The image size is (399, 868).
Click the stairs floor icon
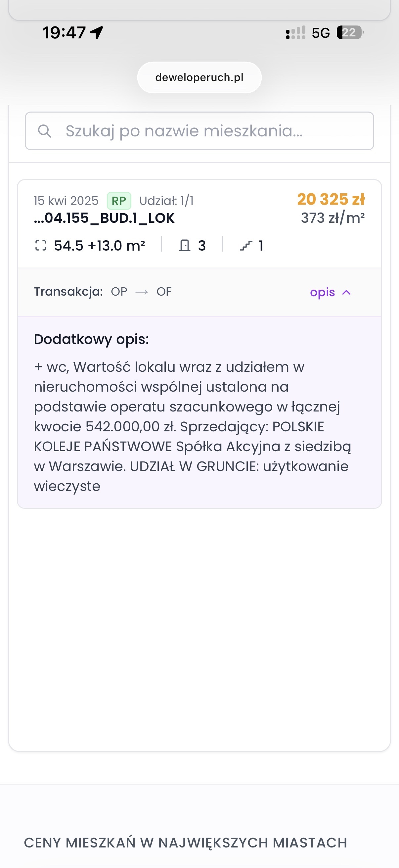[246, 245]
